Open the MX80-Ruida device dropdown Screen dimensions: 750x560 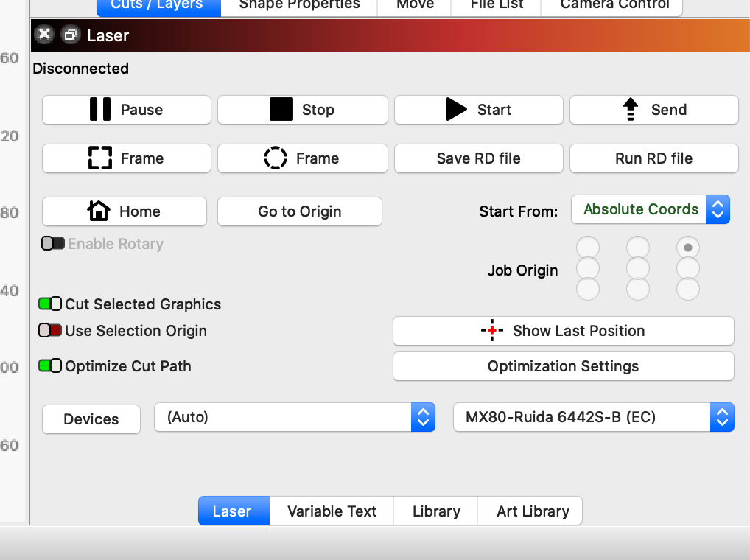point(594,417)
